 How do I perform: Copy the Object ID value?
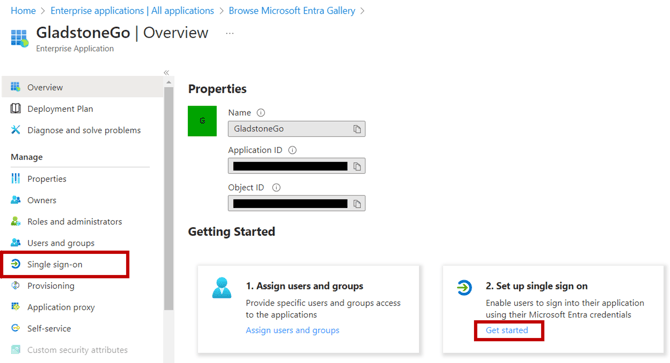[357, 204]
